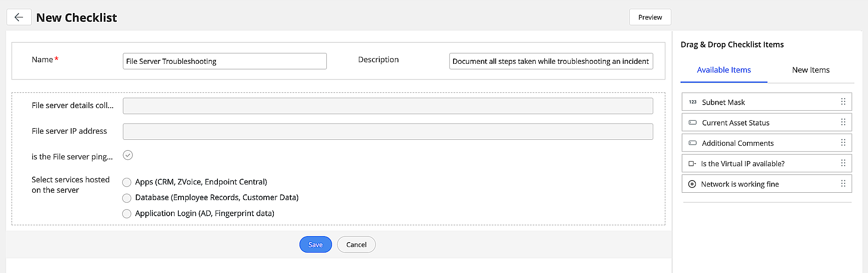Click the checklist Name input field

pyautogui.click(x=224, y=61)
